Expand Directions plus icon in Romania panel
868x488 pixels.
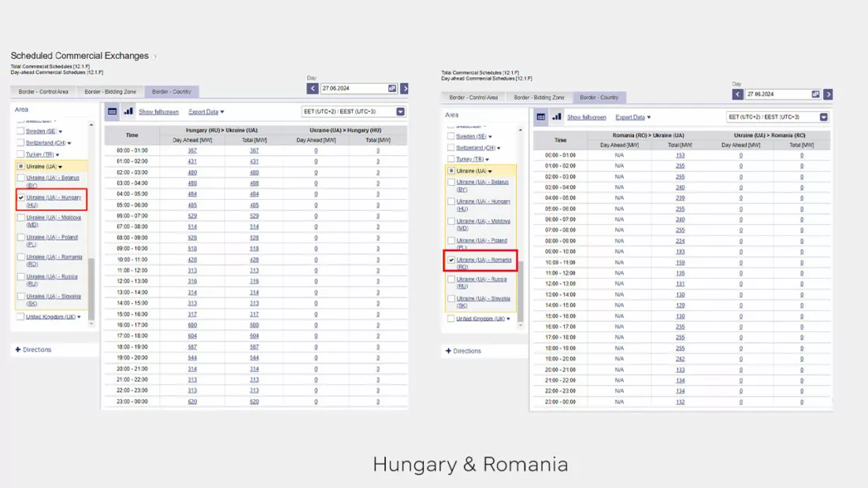[448, 351]
